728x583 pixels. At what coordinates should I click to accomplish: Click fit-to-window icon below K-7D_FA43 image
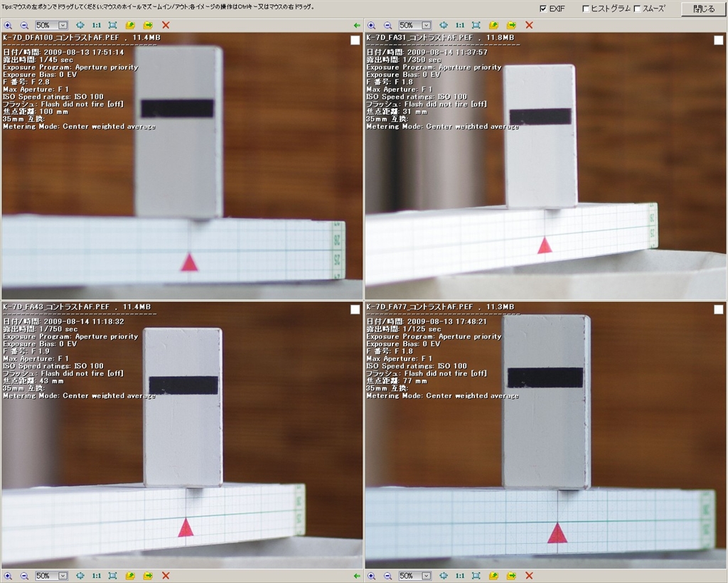[x=112, y=576]
